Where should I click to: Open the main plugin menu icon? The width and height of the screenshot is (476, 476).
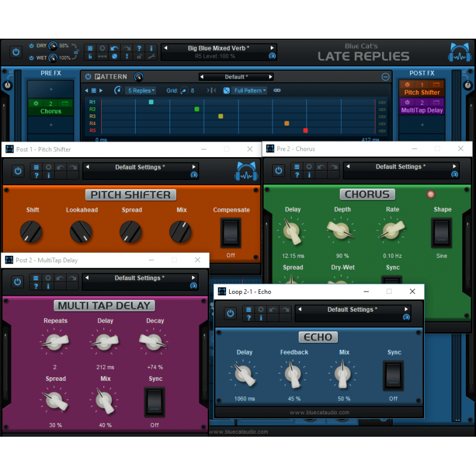(90, 48)
